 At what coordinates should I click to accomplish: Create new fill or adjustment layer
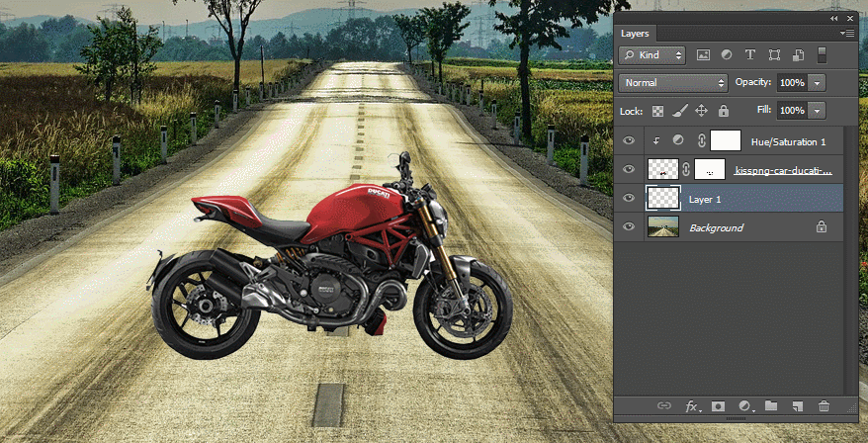pyautogui.click(x=744, y=406)
